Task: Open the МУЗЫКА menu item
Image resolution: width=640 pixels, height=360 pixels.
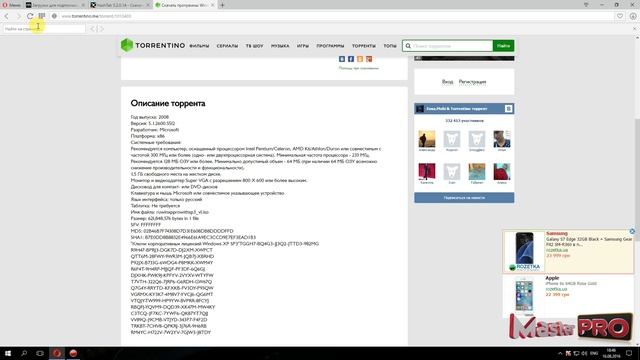Action: (280, 46)
